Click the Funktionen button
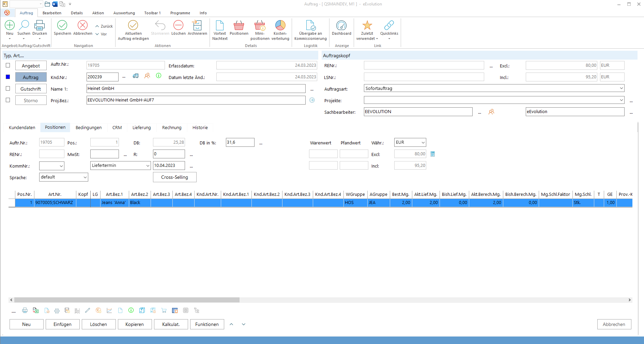 click(207, 324)
